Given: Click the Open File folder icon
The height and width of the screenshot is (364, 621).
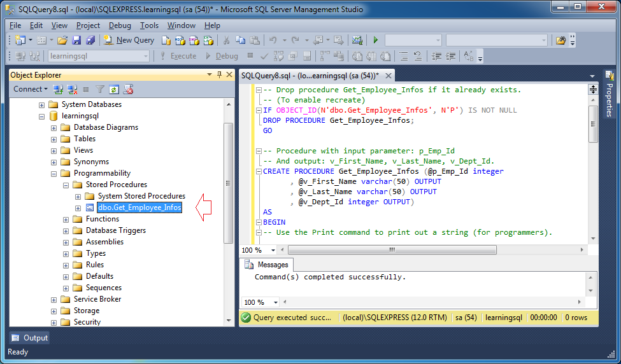Looking at the screenshot, I should tap(62, 40).
